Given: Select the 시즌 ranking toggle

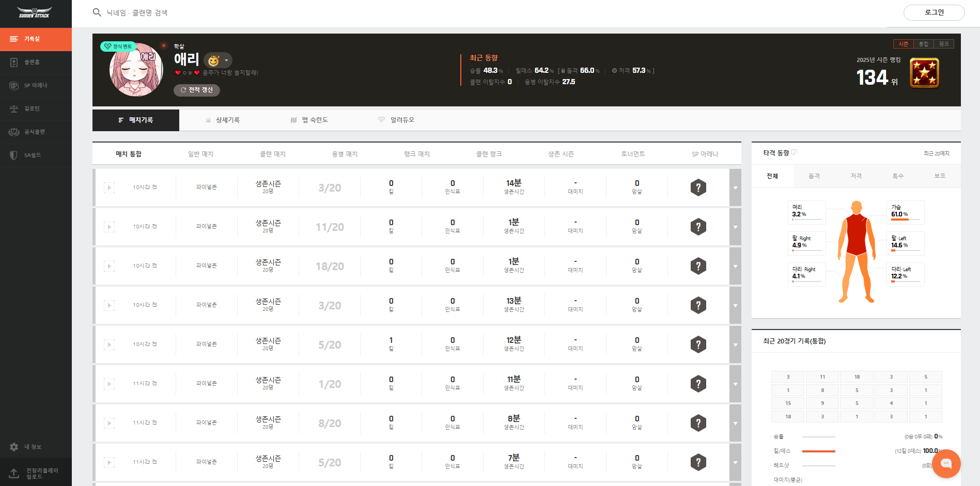Looking at the screenshot, I should point(904,44).
